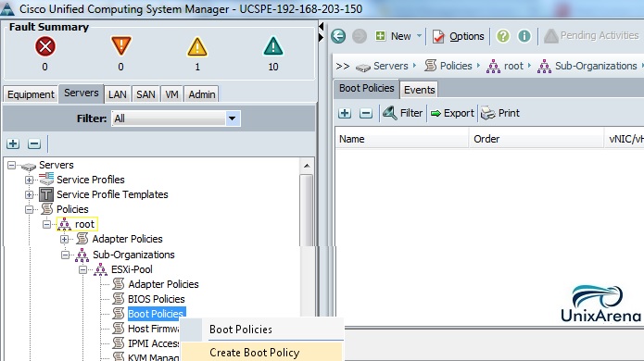Click the plus icon in table toolbar

coord(345,113)
